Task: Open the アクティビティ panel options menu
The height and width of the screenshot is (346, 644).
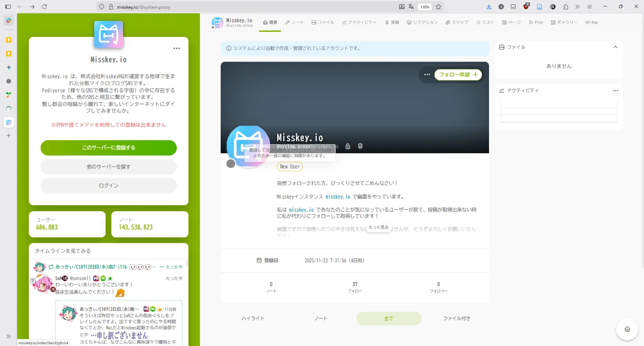Action: [615, 91]
